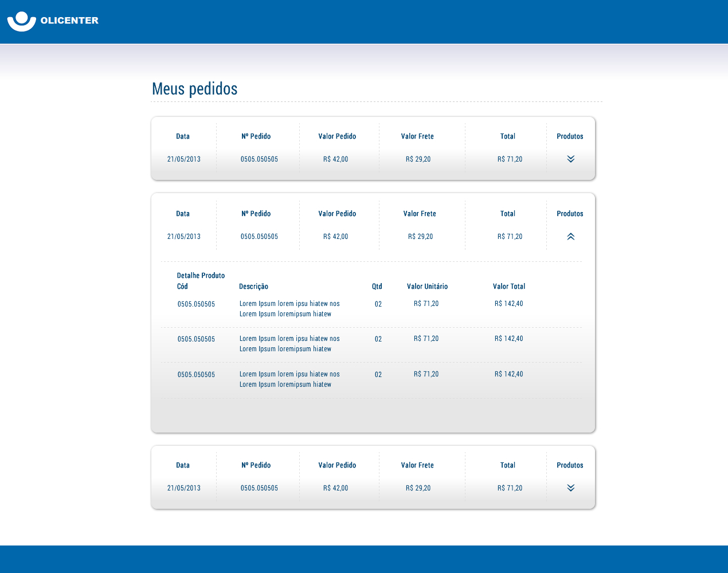The image size is (728, 573).
Task: Click the Qtd value in the first product row
Action: pos(378,304)
